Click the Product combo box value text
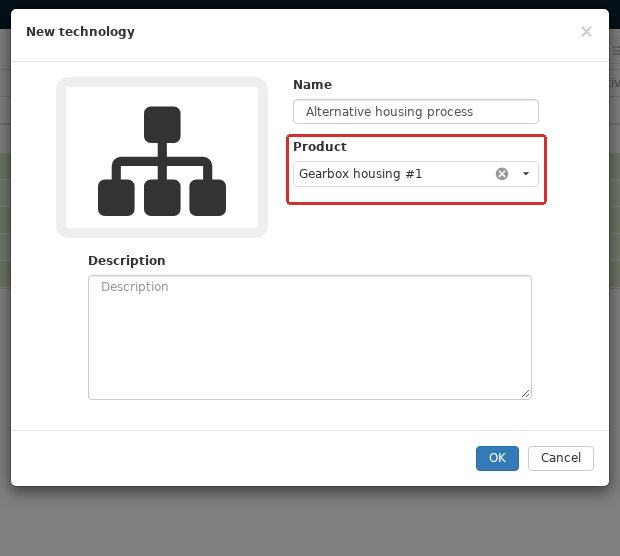 (x=360, y=174)
